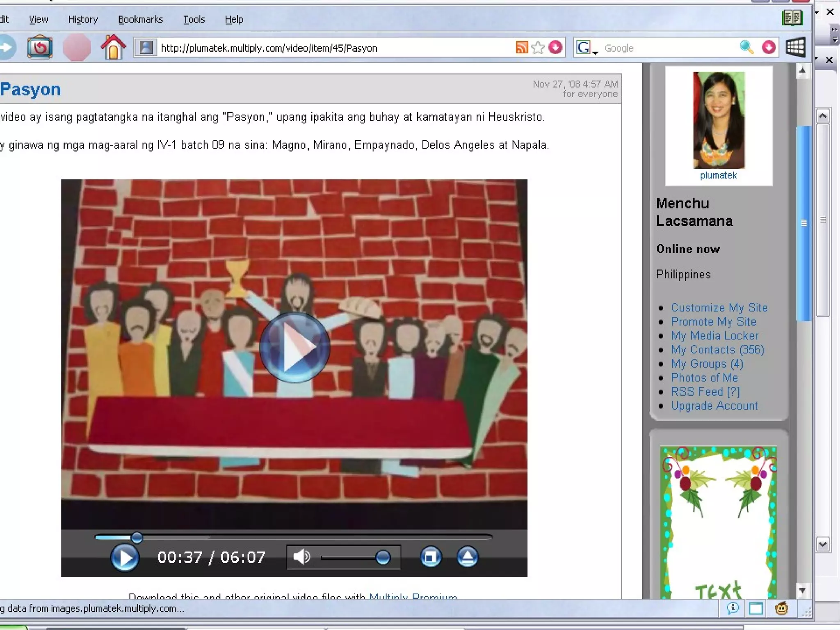Image resolution: width=840 pixels, height=630 pixels.
Task: Toggle fullscreen button in video player
Action: 430,557
